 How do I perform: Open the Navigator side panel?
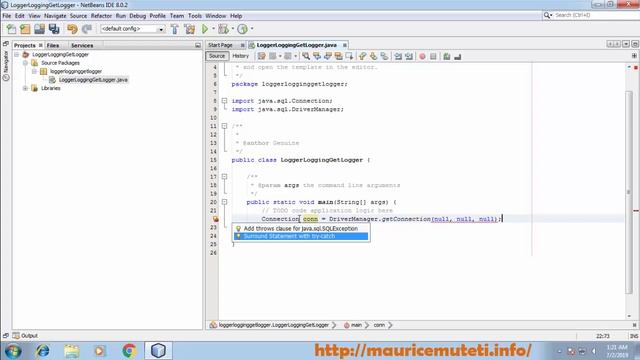click(6, 66)
